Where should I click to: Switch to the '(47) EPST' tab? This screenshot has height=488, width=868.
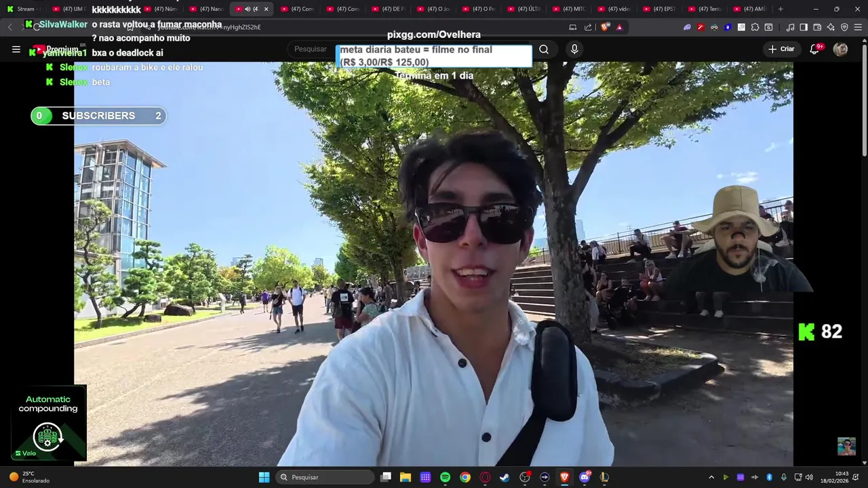click(x=659, y=9)
